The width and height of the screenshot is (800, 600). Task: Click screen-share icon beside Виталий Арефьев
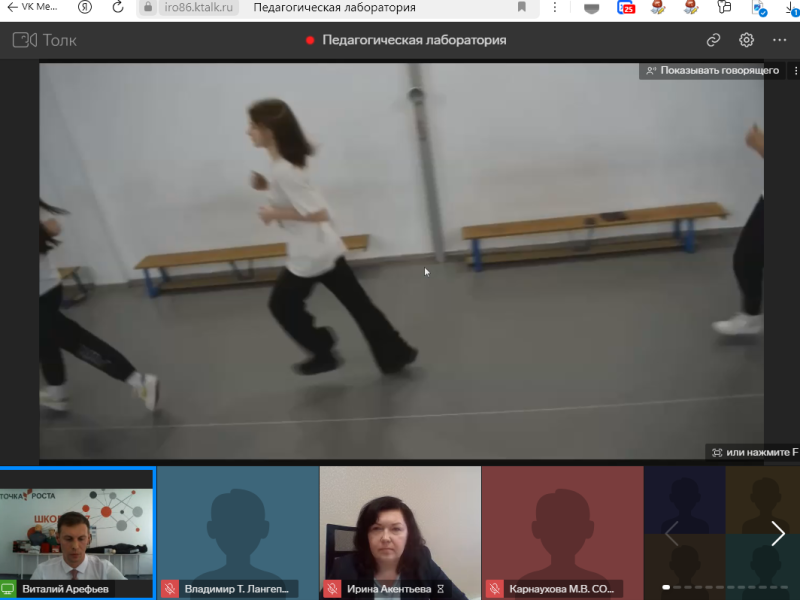pyautogui.click(x=9, y=589)
